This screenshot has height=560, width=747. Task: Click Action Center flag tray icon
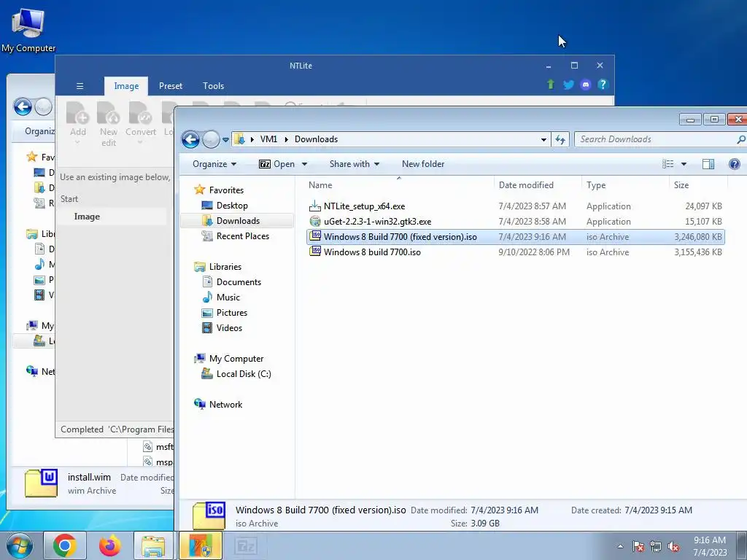pyautogui.click(x=638, y=546)
